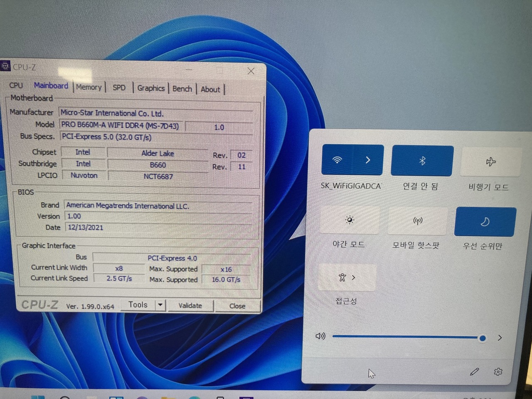Select model text PRO B660M-A WIFI DDR4

121,125
